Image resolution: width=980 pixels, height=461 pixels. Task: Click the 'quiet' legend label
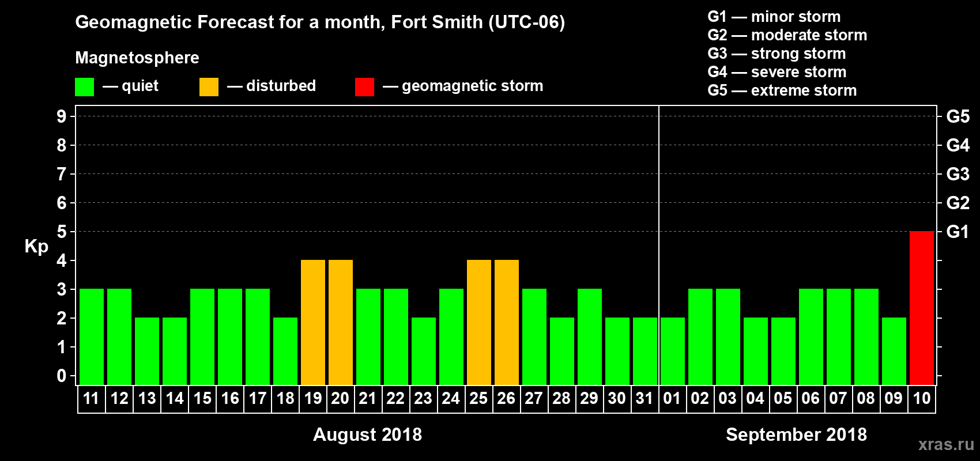tap(140, 86)
